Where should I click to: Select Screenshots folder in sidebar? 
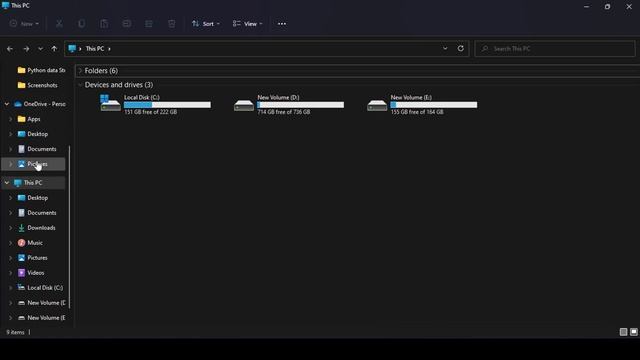tap(38, 85)
